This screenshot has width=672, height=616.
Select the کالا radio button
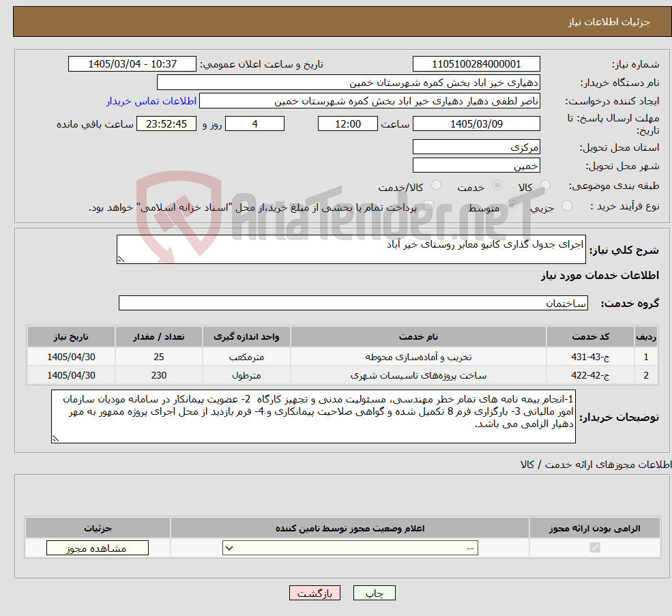tap(545, 185)
